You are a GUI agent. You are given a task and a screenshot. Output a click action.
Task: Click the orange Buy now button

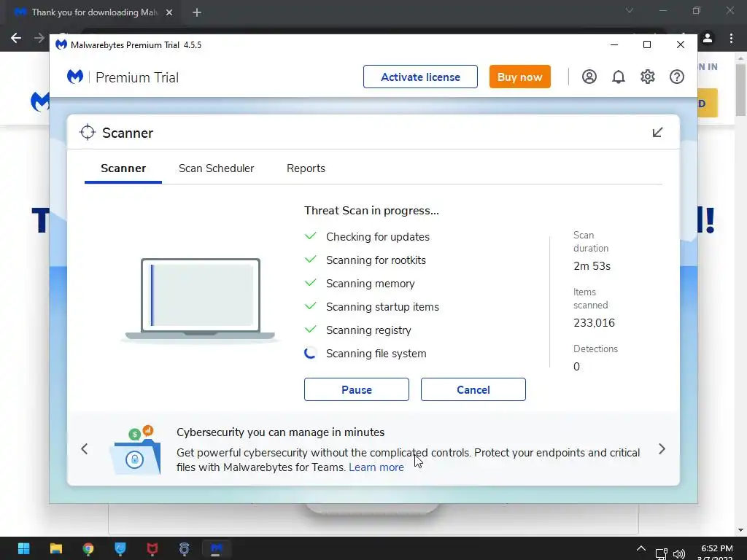pos(519,77)
